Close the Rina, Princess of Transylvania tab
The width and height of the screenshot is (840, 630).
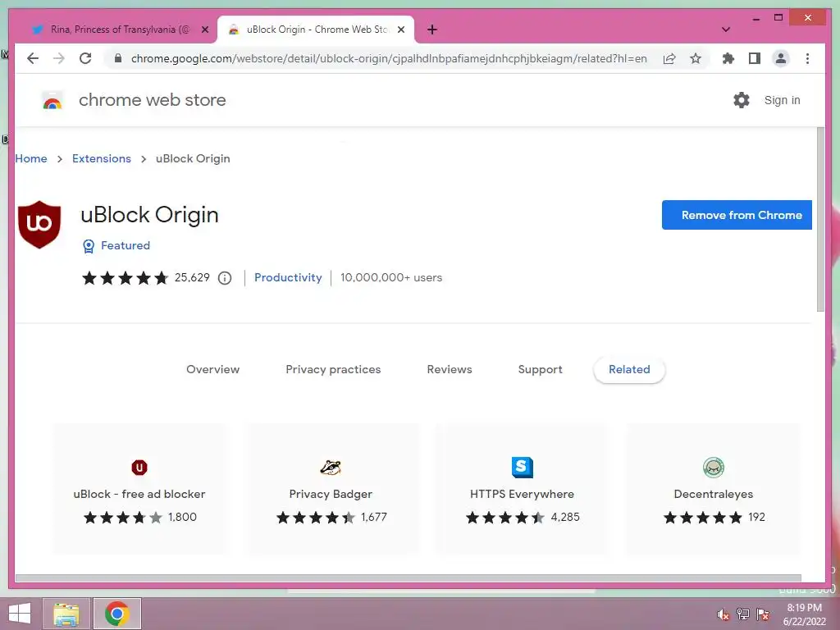(204, 30)
